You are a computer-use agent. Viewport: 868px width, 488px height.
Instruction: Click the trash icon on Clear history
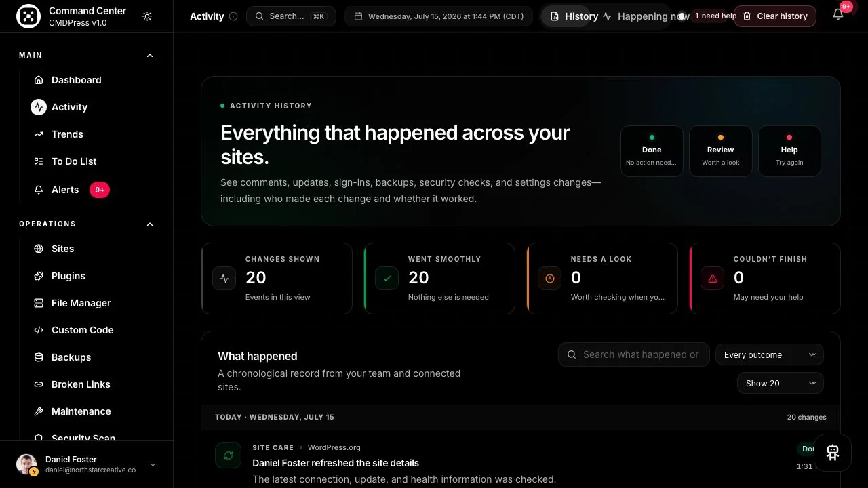747,16
